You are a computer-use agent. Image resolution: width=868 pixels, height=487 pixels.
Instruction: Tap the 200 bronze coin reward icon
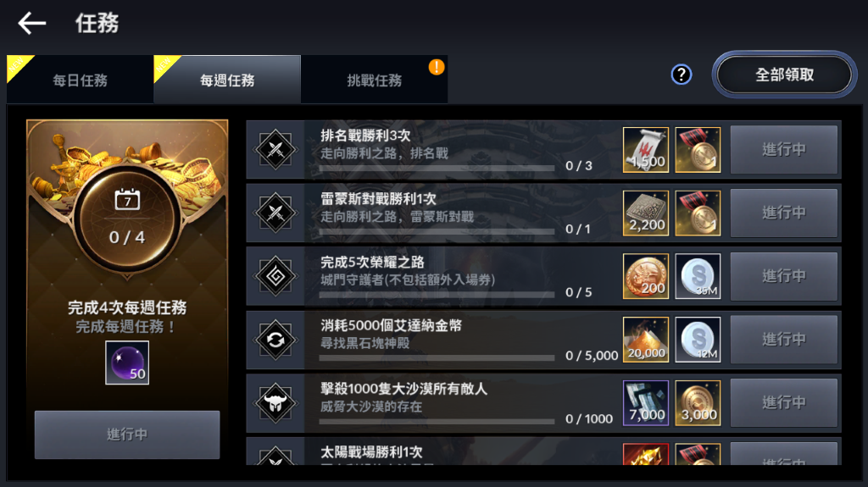[x=645, y=276]
